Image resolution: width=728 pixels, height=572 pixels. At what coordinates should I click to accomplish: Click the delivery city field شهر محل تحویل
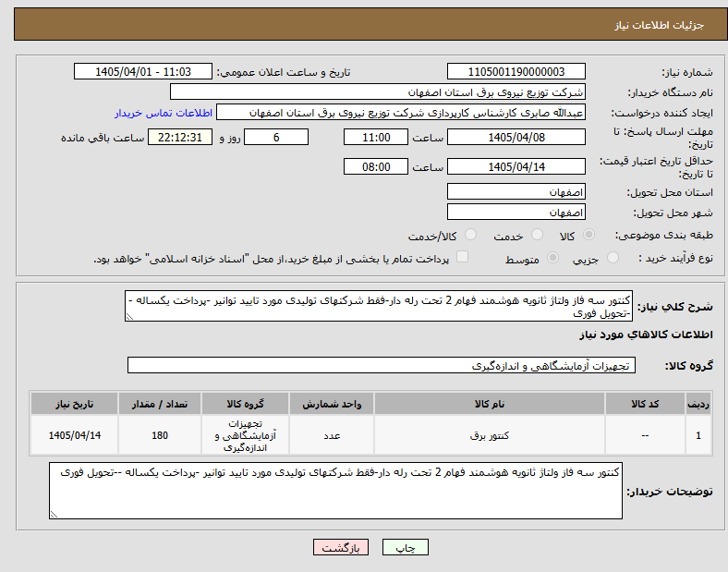pyautogui.click(x=516, y=213)
